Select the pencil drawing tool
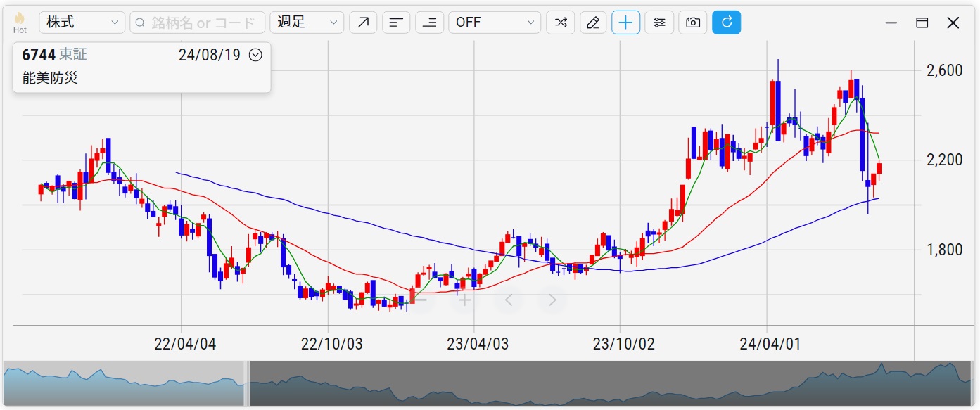The height and width of the screenshot is (410, 980). (593, 23)
